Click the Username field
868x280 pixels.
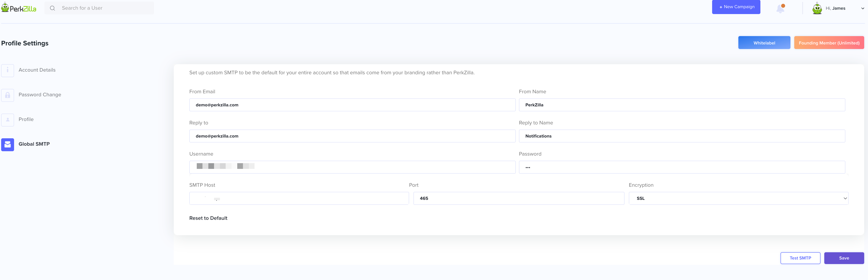pyautogui.click(x=352, y=167)
